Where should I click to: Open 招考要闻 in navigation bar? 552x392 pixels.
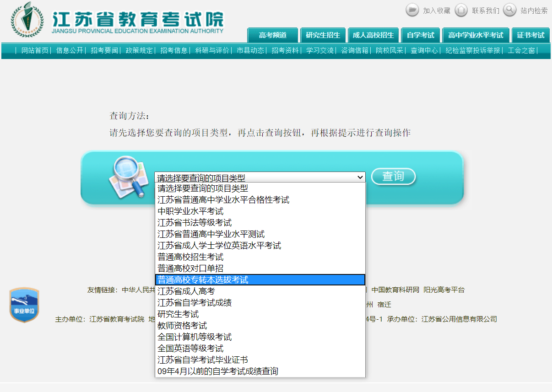point(104,51)
